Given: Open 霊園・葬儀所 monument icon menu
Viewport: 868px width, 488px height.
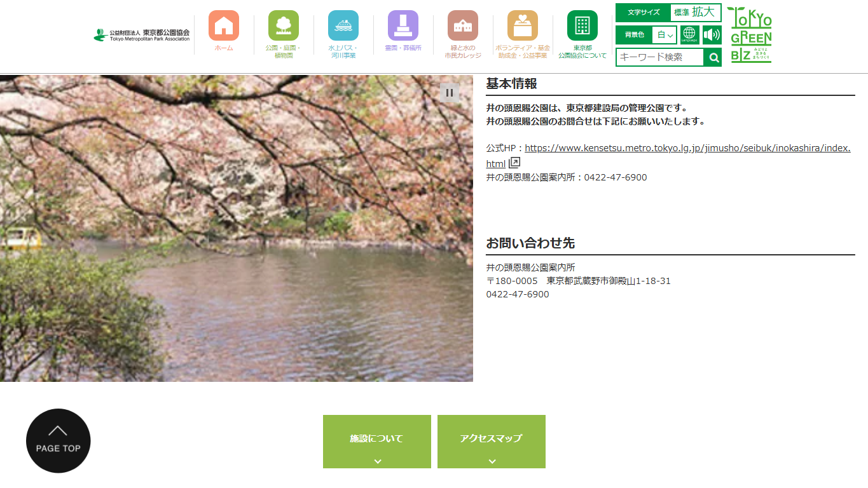Looking at the screenshot, I should click(x=403, y=26).
